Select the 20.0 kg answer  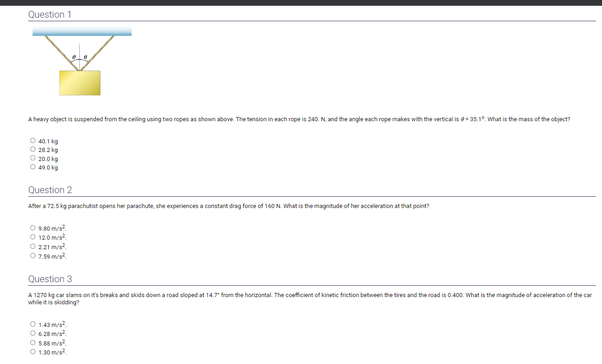click(33, 159)
